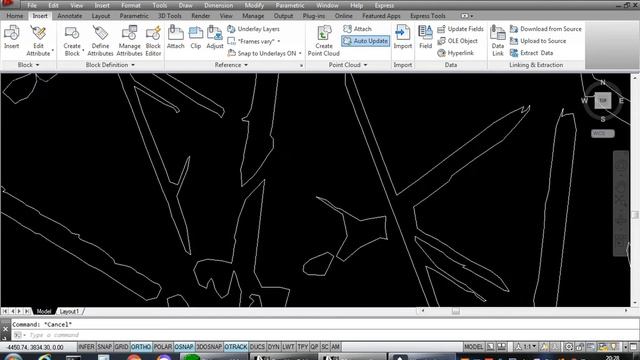The width and height of the screenshot is (640, 360).
Task: Click Create Point Cloud
Action: tap(324, 41)
